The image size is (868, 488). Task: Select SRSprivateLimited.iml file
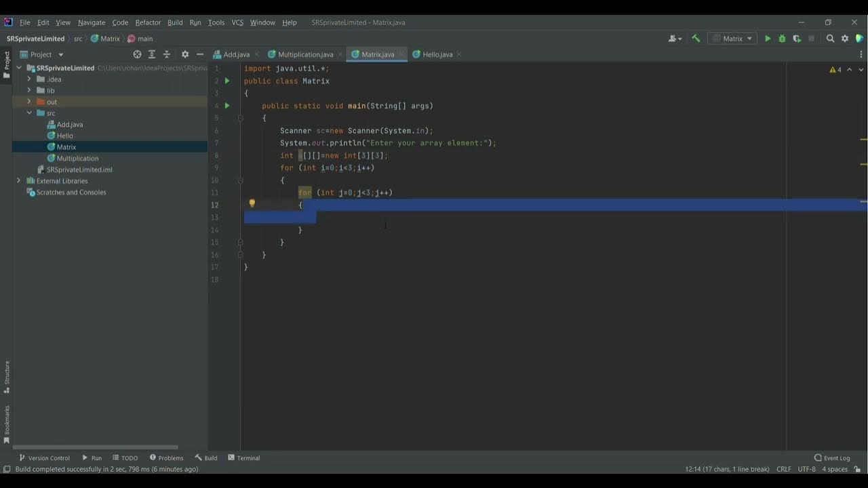79,169
